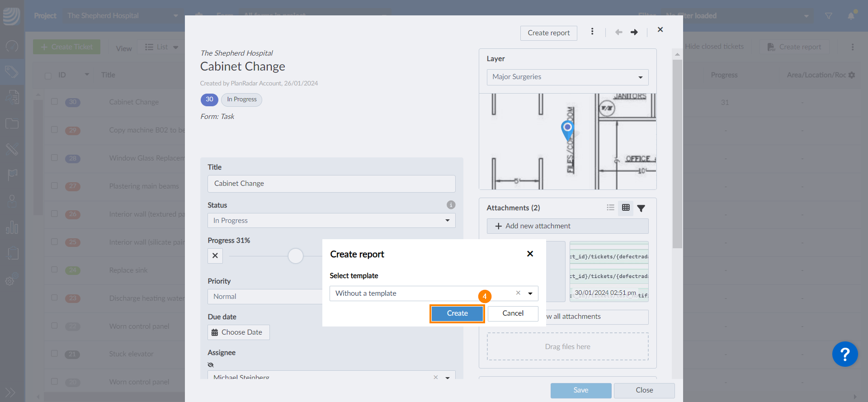Click the map location pin marker
868x402 pixels.
pos(567,129)
